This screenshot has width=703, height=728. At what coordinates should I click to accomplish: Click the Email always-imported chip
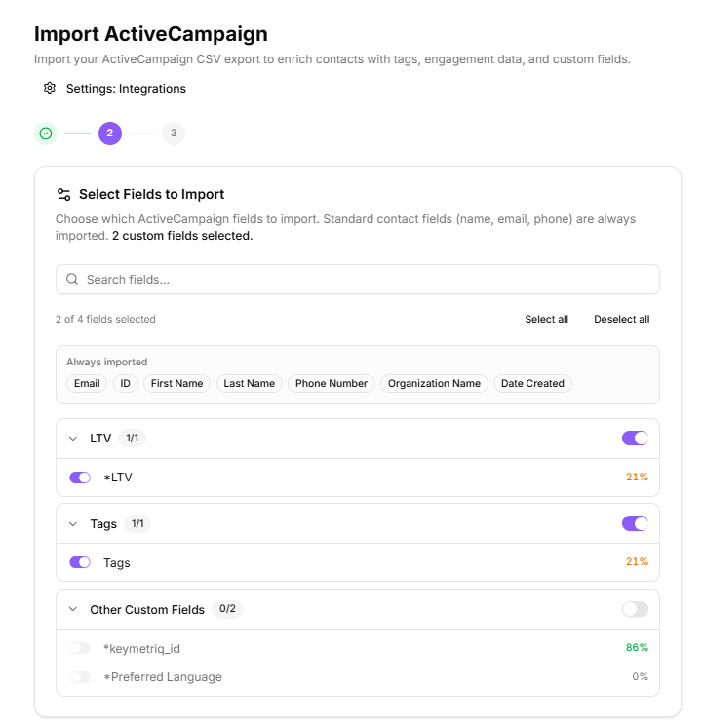pyautogui.click(x=87, y=384)
